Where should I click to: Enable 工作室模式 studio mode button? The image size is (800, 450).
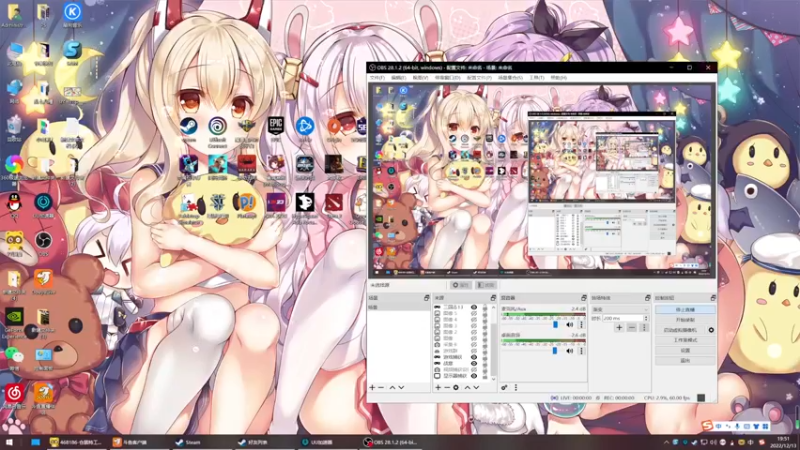[x=685, y=340]
